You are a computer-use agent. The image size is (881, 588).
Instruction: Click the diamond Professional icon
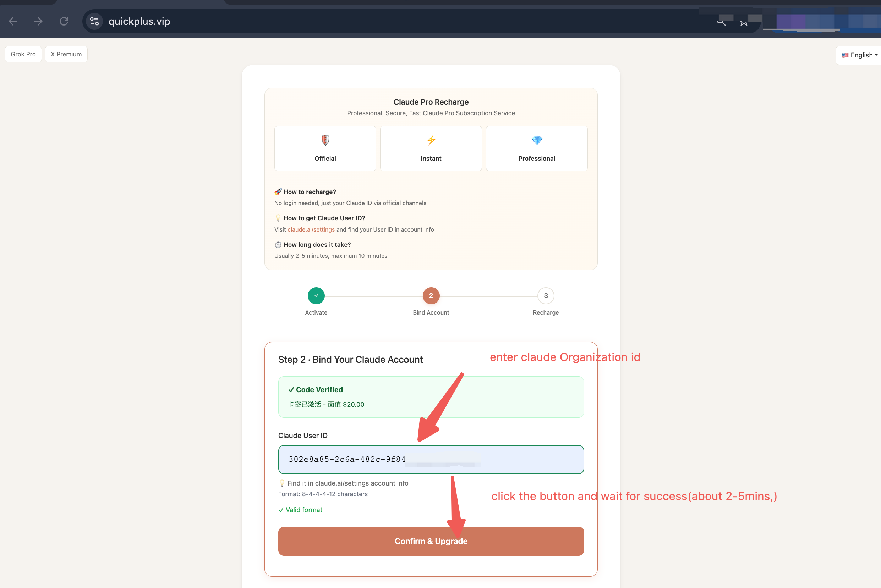coord(537,140)
